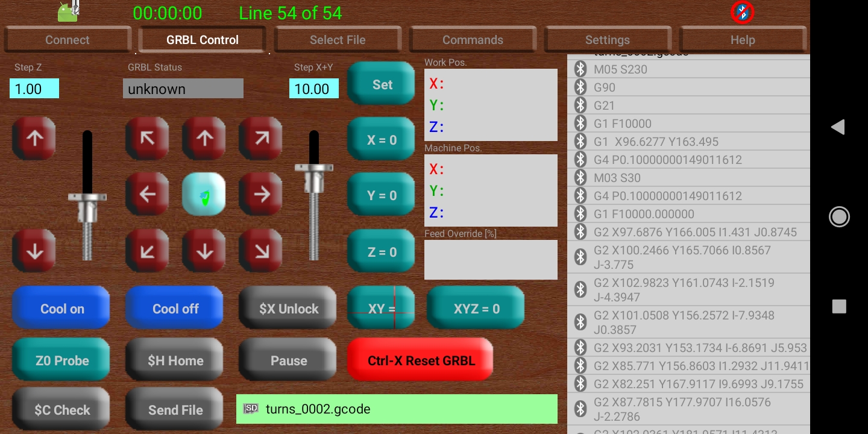This screenshot has height=434, width=868.
Task: Zero all axes with XYZ = 0
Action: (x=476, y=308)
